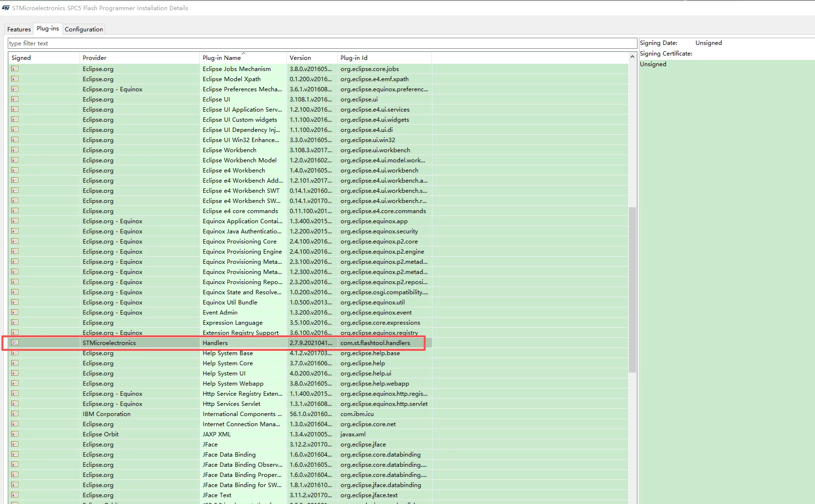
Task: Click unsigned icon on org.eclipse.ui row
Action: [x=15, y=99]
